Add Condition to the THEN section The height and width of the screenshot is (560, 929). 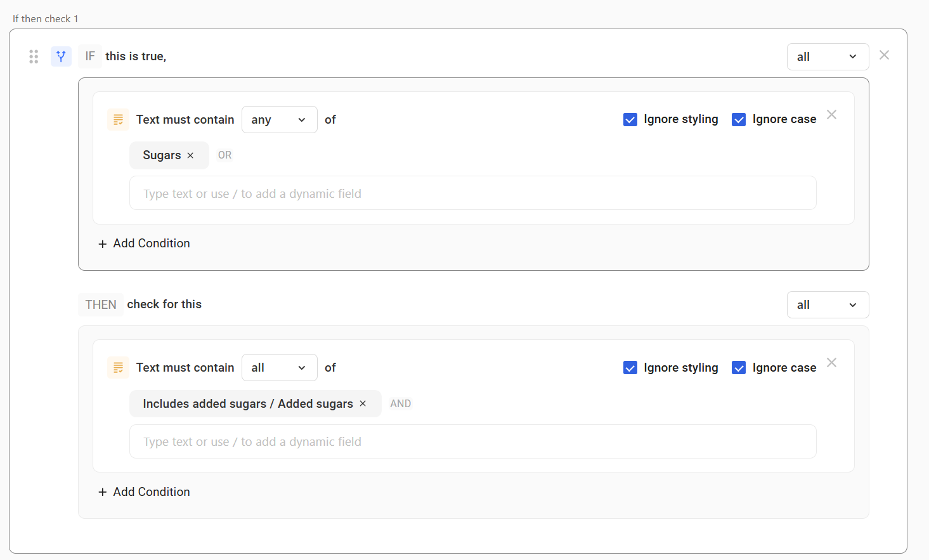click(145, 492)
